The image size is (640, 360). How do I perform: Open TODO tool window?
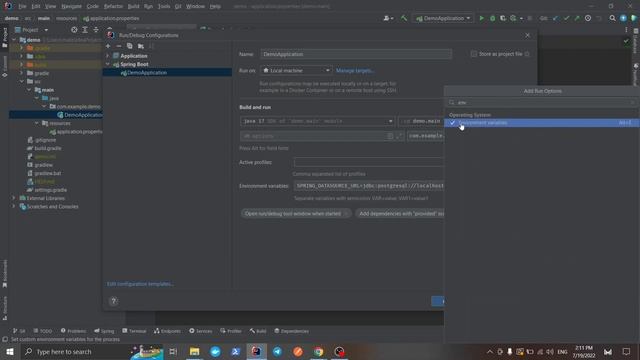coord(43,331)
